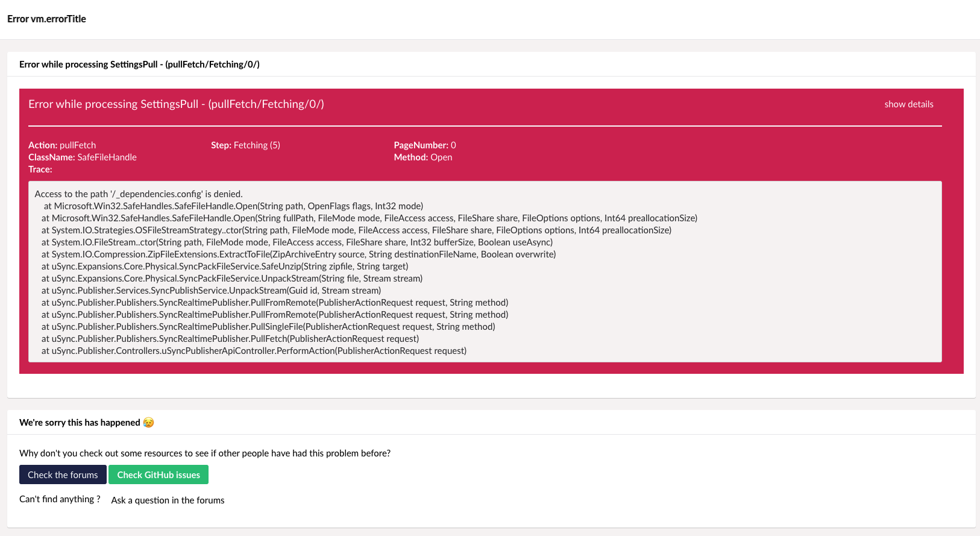
Task: Click the SafeFileHandle.Open trace line
Action: pos(232,206)
